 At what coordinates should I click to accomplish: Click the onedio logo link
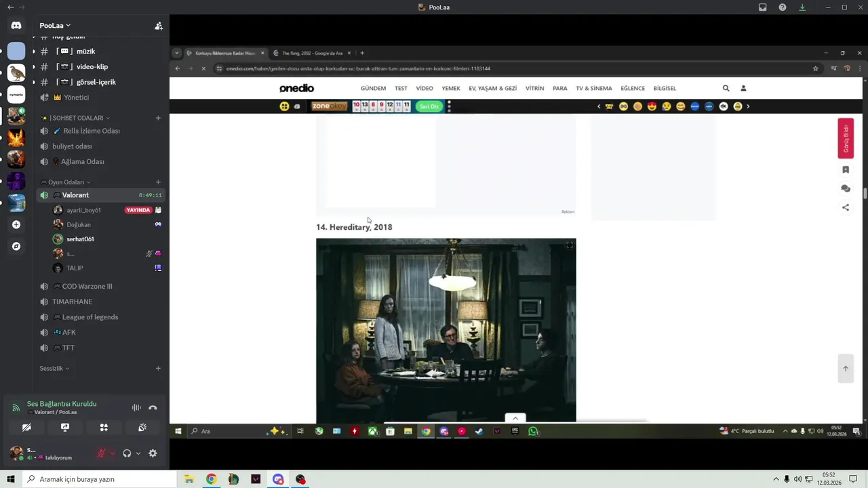(297, 88)
